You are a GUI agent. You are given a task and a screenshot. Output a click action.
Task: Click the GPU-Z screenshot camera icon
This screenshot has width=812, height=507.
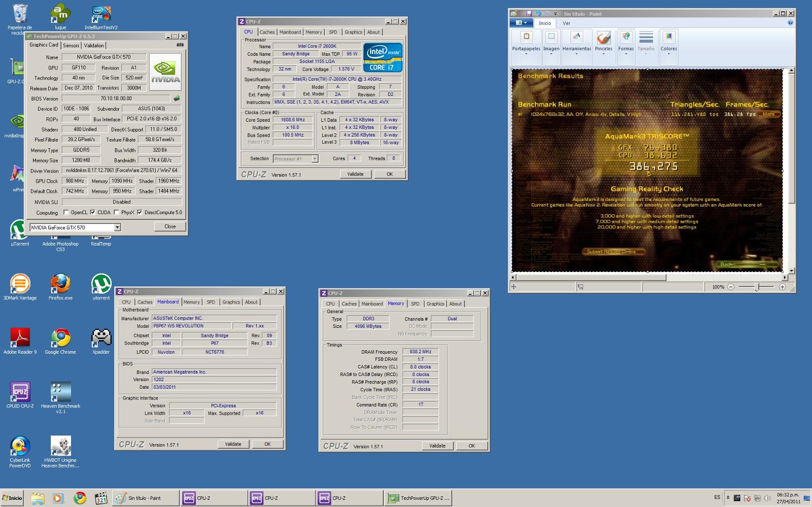coord(180,45)
